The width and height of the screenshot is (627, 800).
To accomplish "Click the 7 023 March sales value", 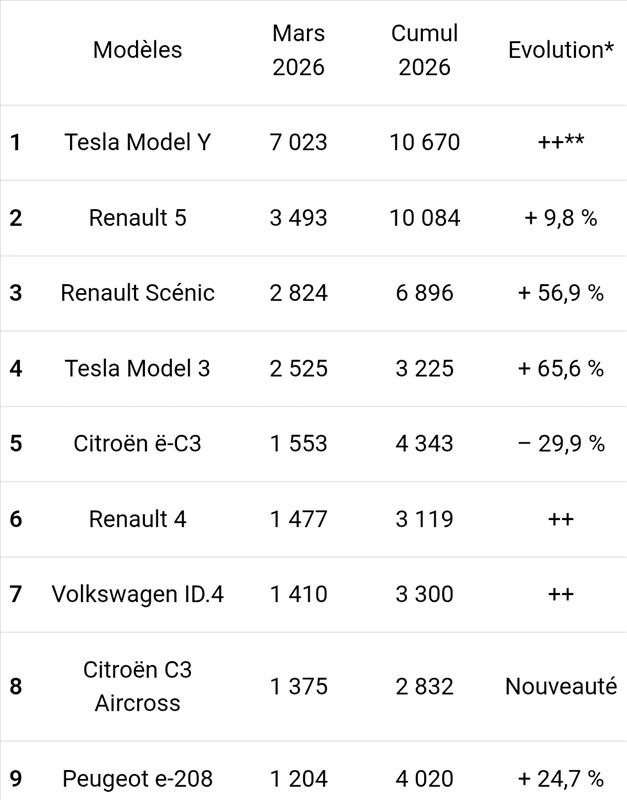I will tap(298, 142).
